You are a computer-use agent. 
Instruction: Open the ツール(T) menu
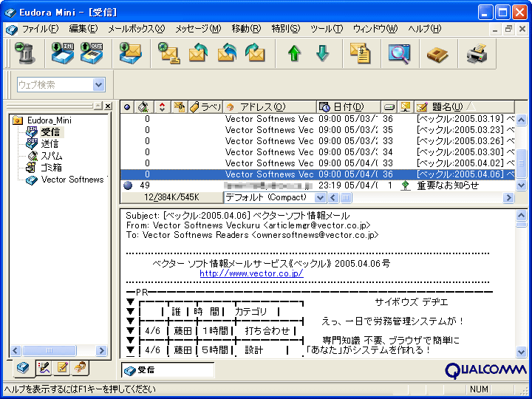point(327,29)
